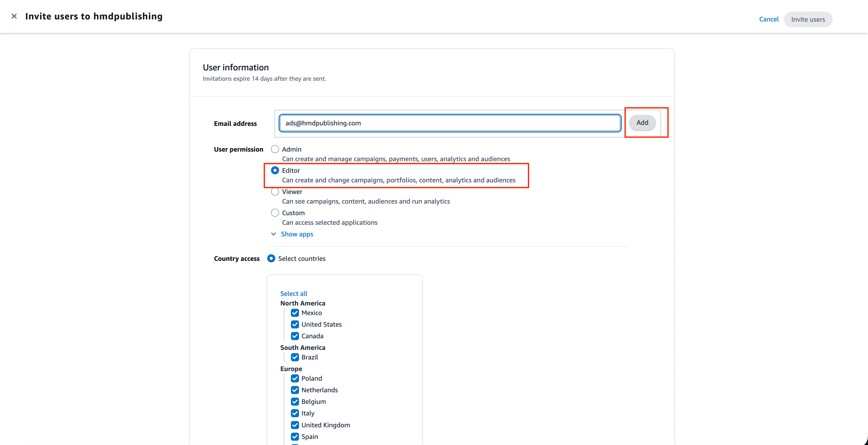Close the Invite users dialog

[14, 16]
